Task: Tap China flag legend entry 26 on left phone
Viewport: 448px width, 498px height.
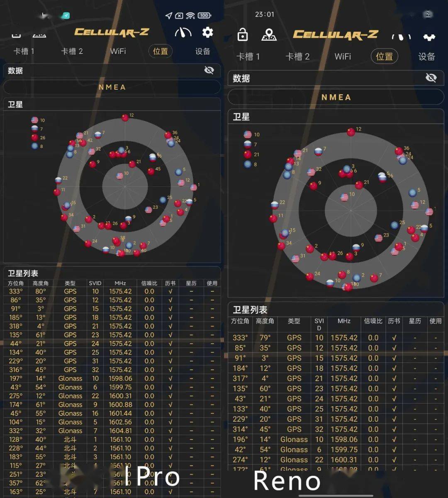Action: point(38,138)
